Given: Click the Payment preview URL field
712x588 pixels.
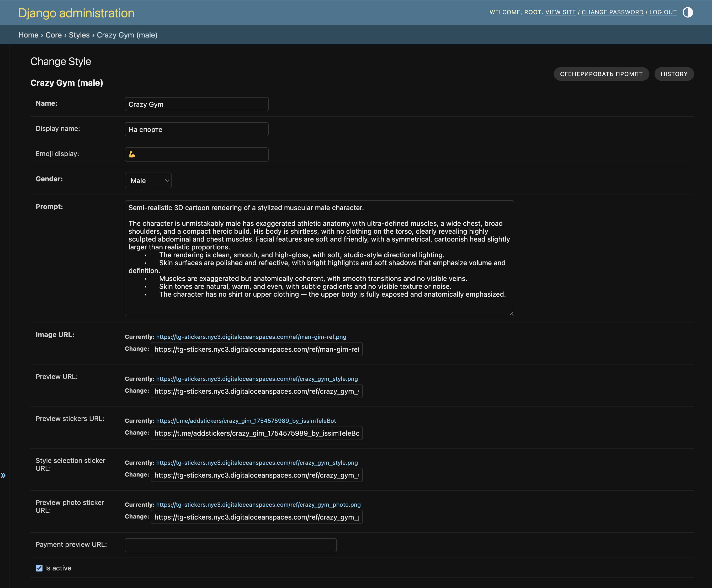Looking at the screenshot, I should (230, 545).
